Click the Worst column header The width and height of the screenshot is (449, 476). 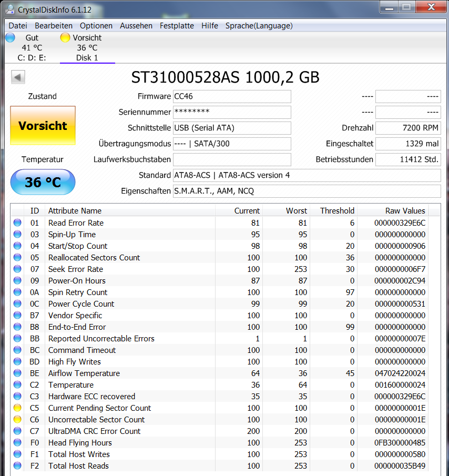click(x=286, y=211)
